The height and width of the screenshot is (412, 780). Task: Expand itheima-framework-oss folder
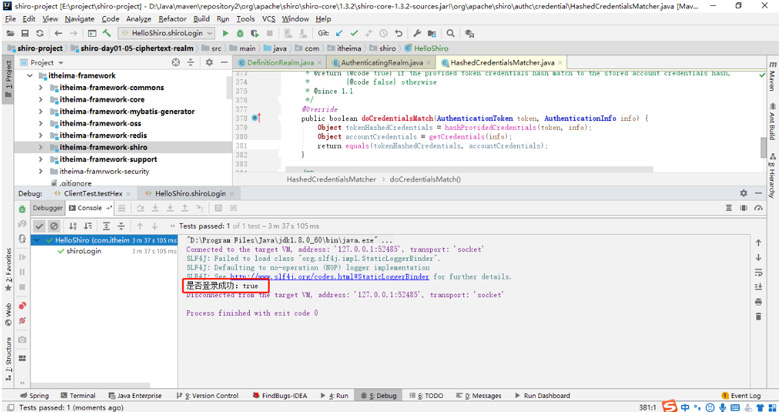(41, 123)
